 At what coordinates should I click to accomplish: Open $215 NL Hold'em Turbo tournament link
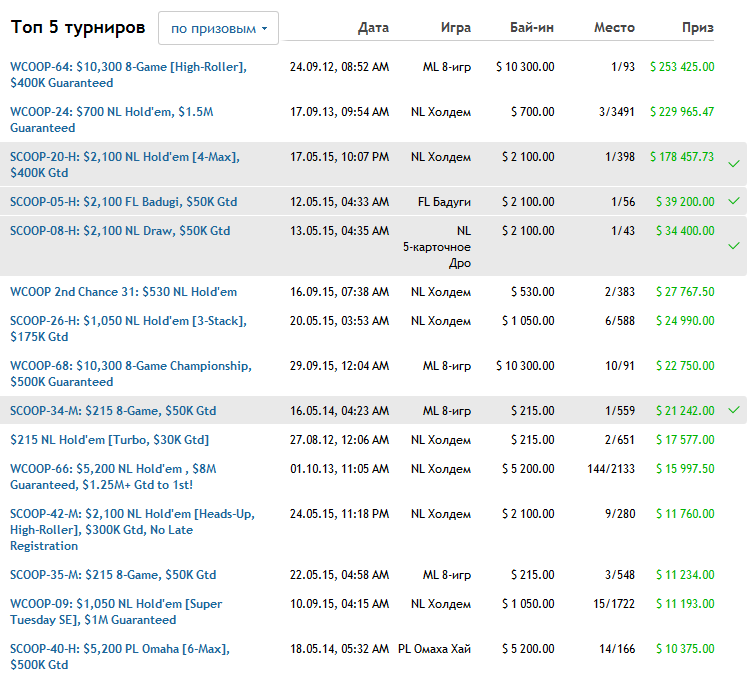[x=109, y=440]
